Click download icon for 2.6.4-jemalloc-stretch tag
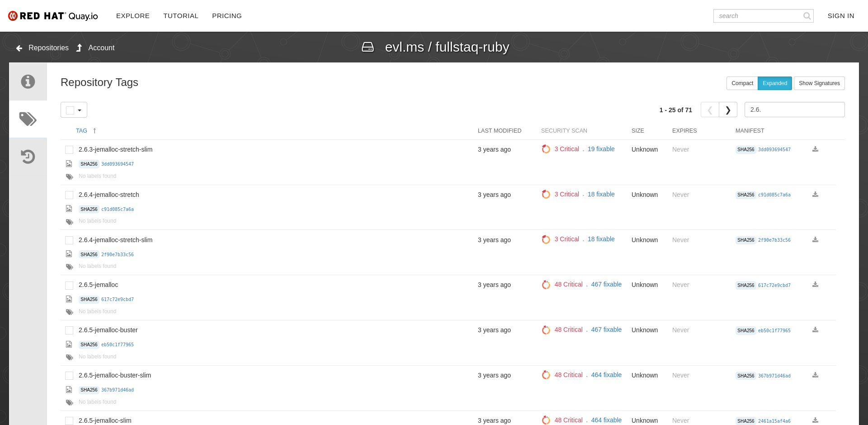868x425 pixels. [815, 195]
